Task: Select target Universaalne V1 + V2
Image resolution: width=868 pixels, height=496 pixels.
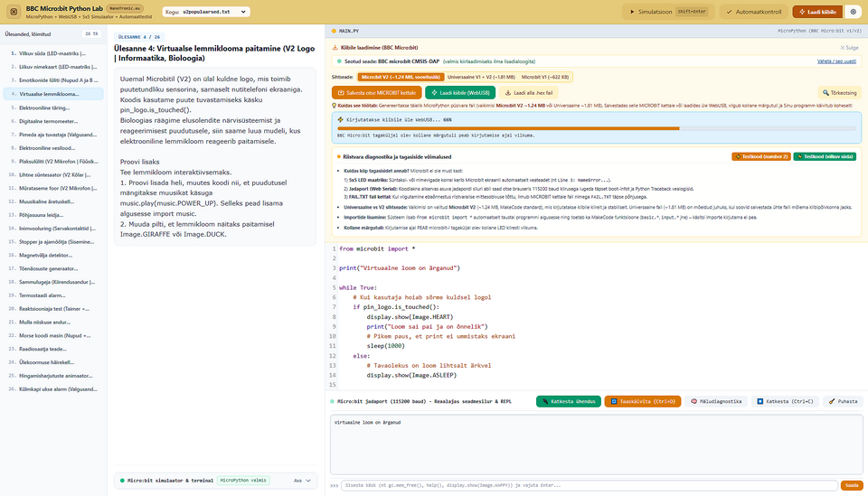Action: tap(481, 77)
